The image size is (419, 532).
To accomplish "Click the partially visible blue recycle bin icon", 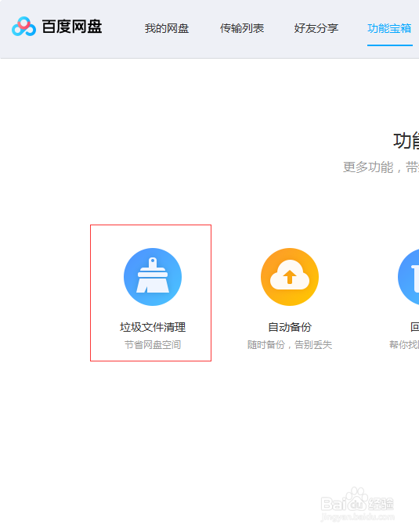I will [409, 276].
